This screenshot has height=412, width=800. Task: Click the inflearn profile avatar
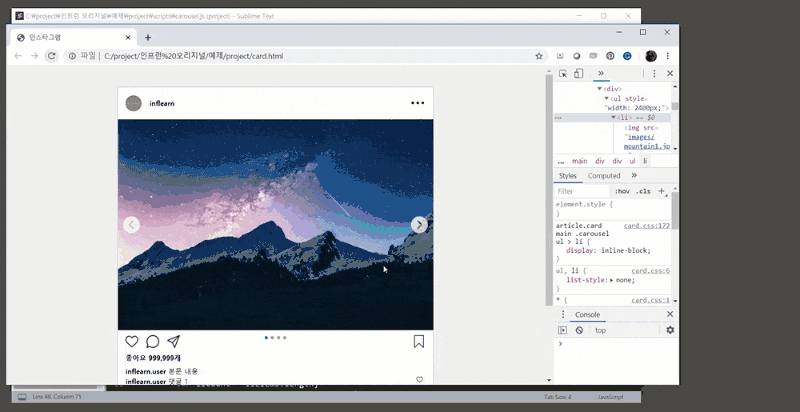coord(134,103)
